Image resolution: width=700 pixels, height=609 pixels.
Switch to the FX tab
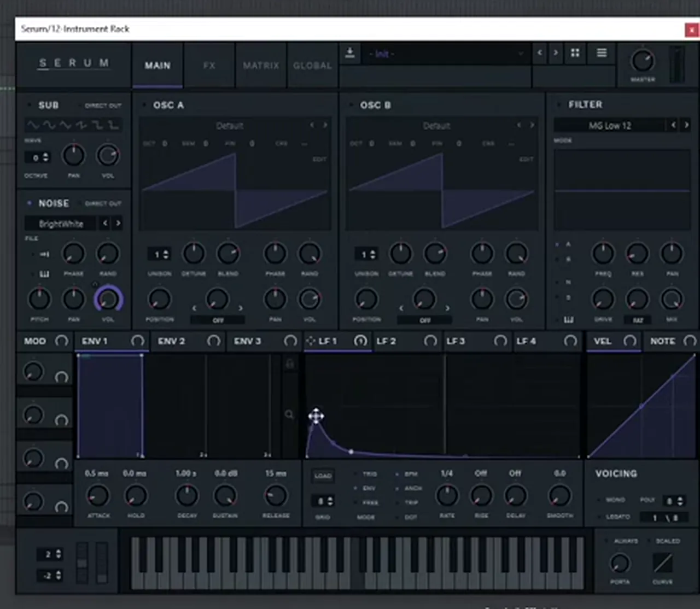coord(209,66)
